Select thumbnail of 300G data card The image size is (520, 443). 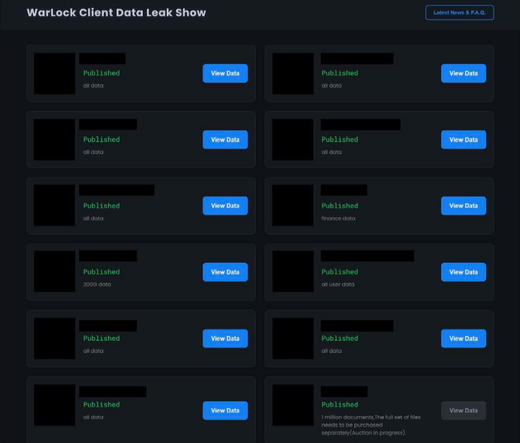point(54,272)
